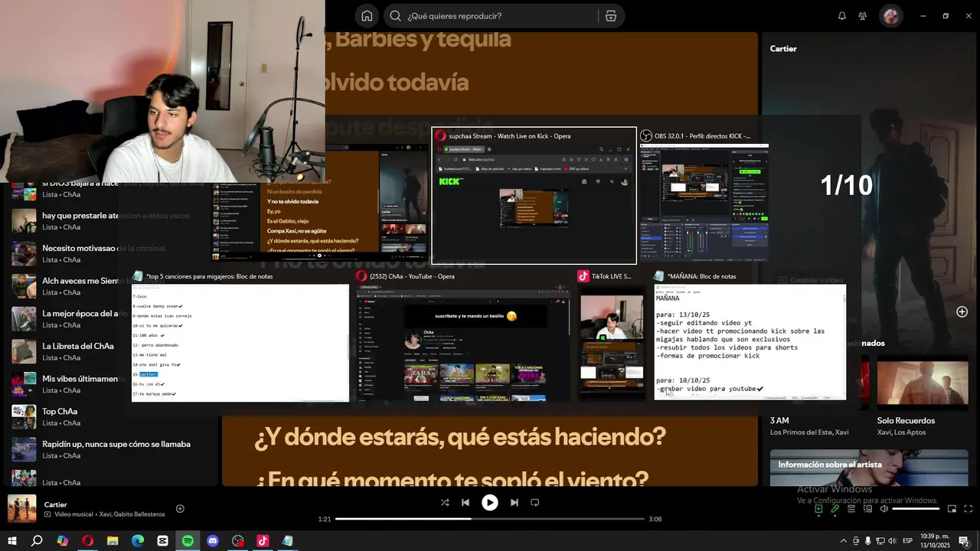980x551 pixels.
Task: Open artist link Xavi, Gabito Ballesteros
Action: 132,514
